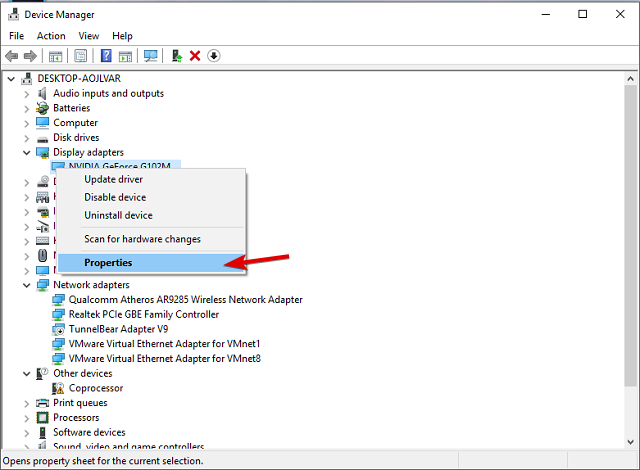640x470 pixels.
Task: Click the Computer monitor icon
Action: click(x=42, y=123)
